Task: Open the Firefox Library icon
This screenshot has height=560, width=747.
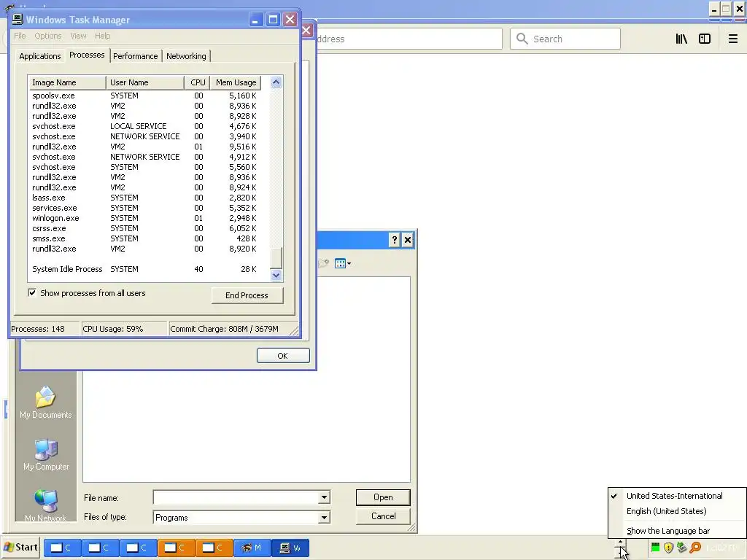Action: pos(681,39)
